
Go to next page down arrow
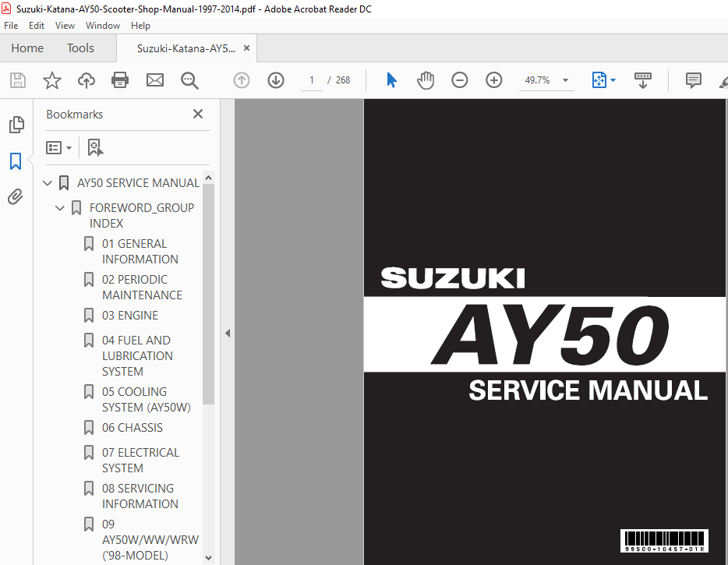click(276, 80)
